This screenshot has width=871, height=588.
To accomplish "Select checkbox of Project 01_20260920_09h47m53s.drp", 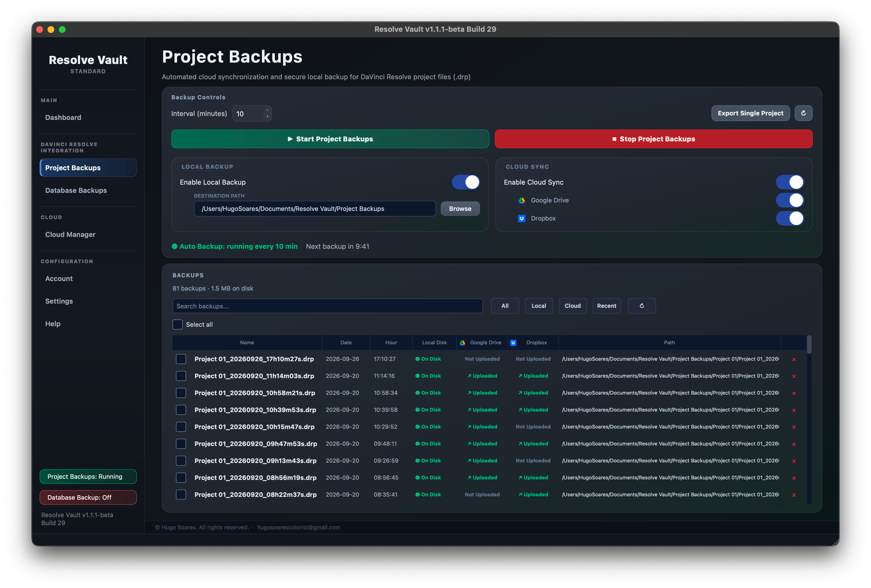I will [x=181, y=444].
